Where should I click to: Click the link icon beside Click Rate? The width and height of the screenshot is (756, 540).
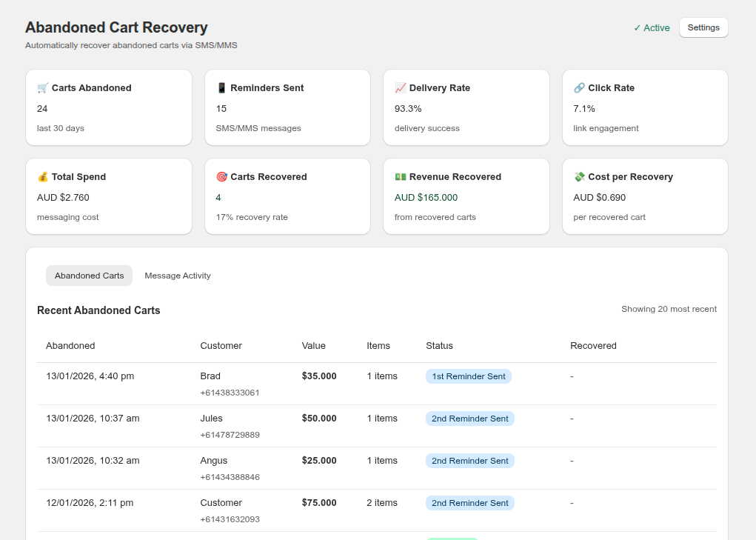579,88
